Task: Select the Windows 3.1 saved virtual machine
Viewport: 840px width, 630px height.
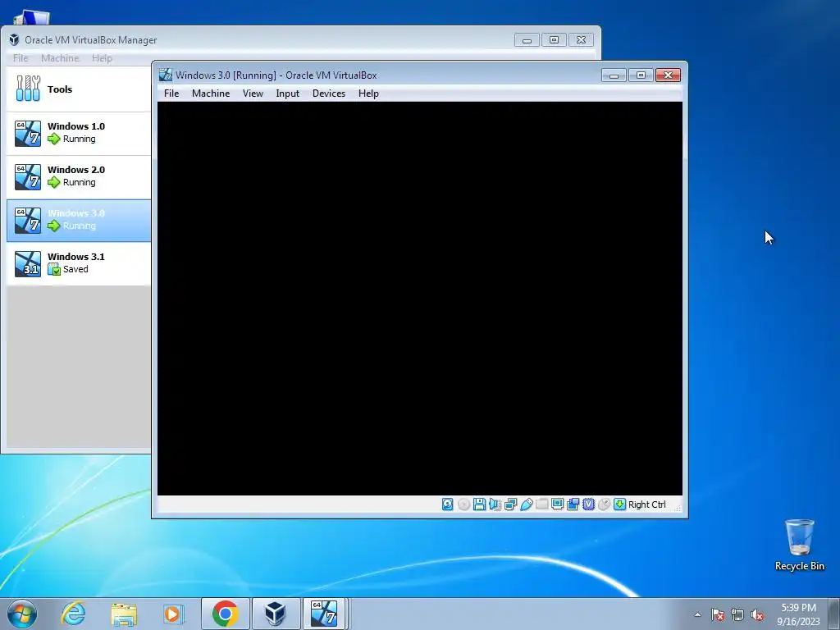Action: pyautogui.click(x=79, y=263)
